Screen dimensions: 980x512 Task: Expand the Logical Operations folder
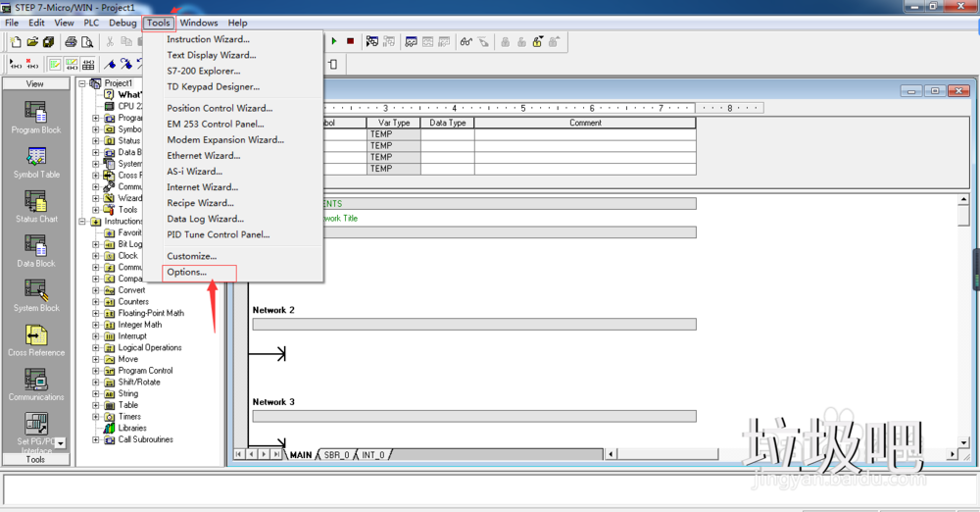click(x=96, y=348)
